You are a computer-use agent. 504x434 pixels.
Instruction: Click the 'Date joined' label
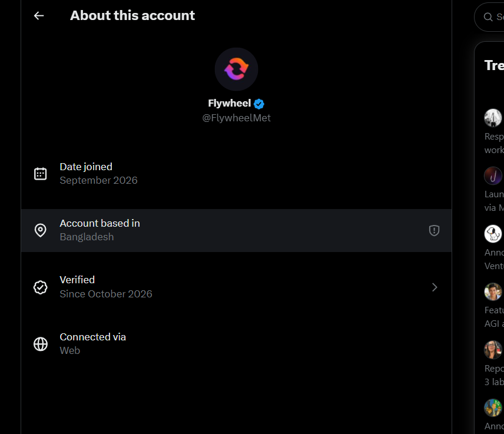tap(86, 167)
